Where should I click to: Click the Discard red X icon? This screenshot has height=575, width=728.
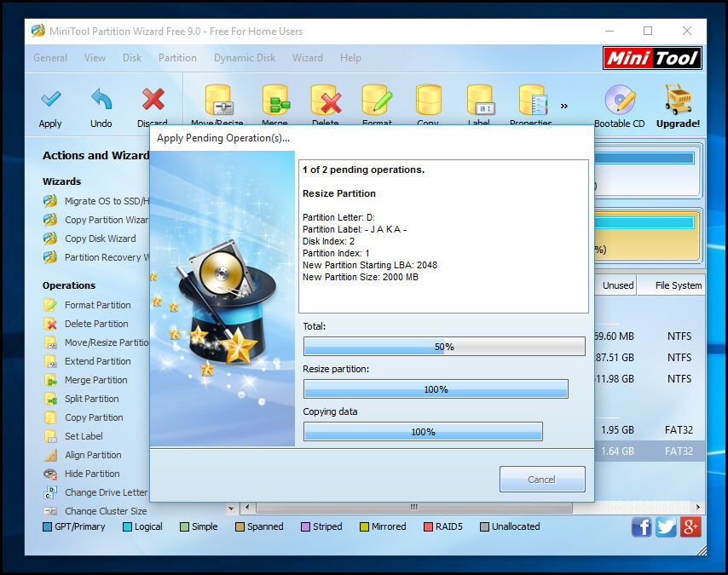click(153, 99)
